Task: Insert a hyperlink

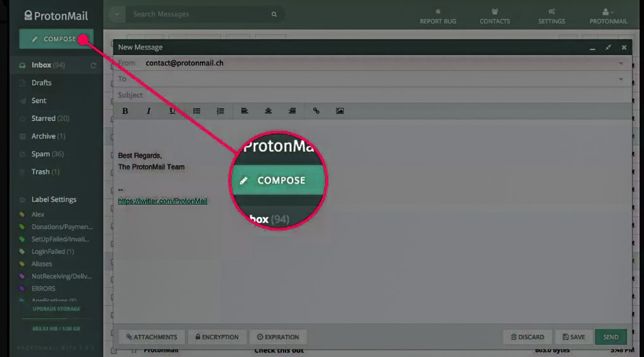Action: coord(316,111)
